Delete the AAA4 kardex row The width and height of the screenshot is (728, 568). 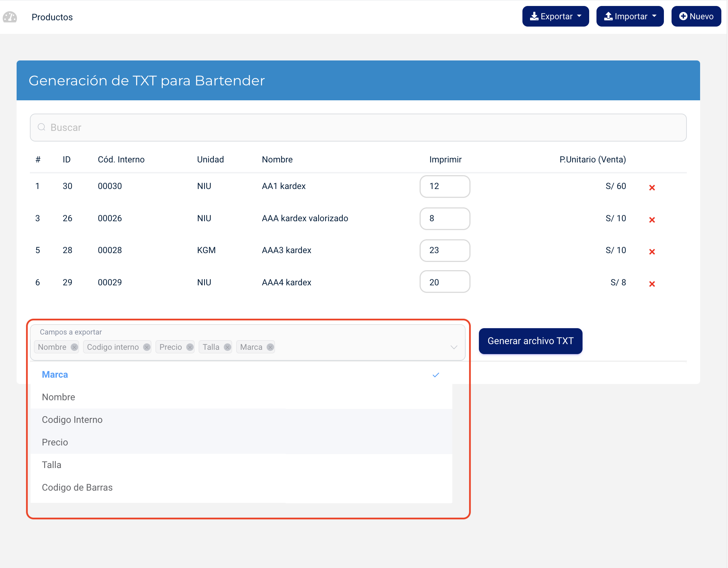tap(652, 284)
